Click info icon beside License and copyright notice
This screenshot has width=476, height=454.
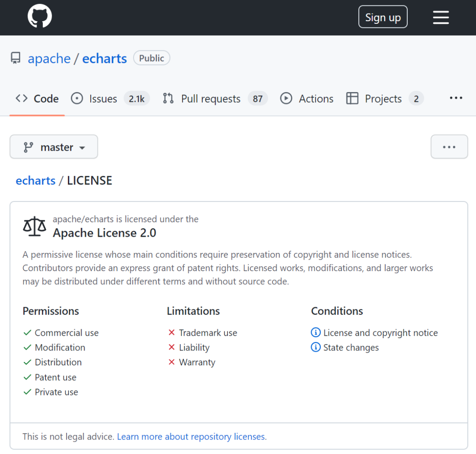316,332
